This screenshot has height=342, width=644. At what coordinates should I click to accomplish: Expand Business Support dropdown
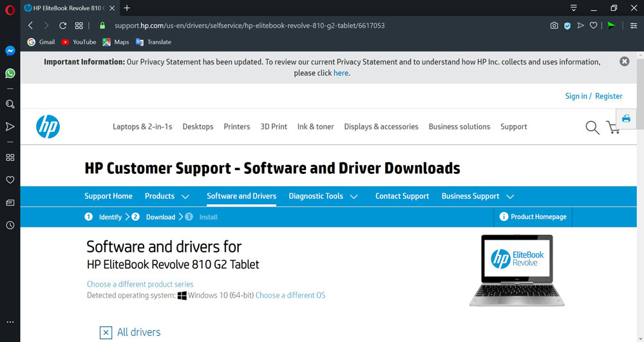coord(478,196)
